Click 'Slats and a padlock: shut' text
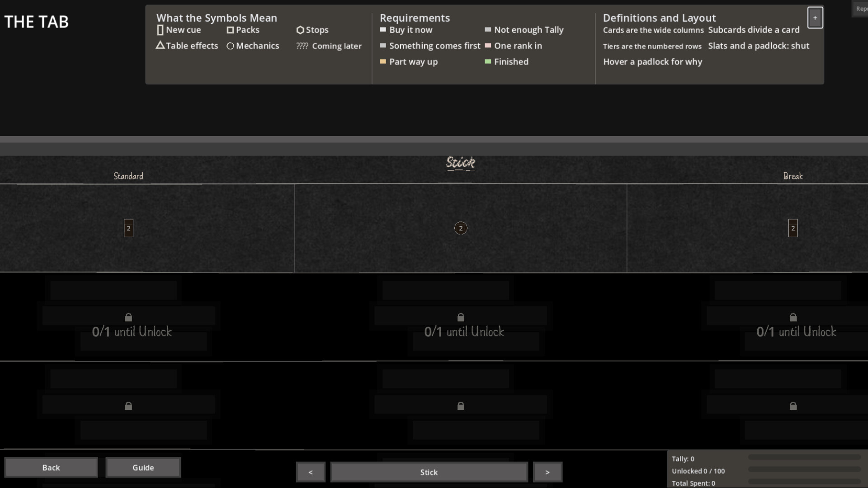This screenshot has height=488, width=868. (x=759, y=46)
